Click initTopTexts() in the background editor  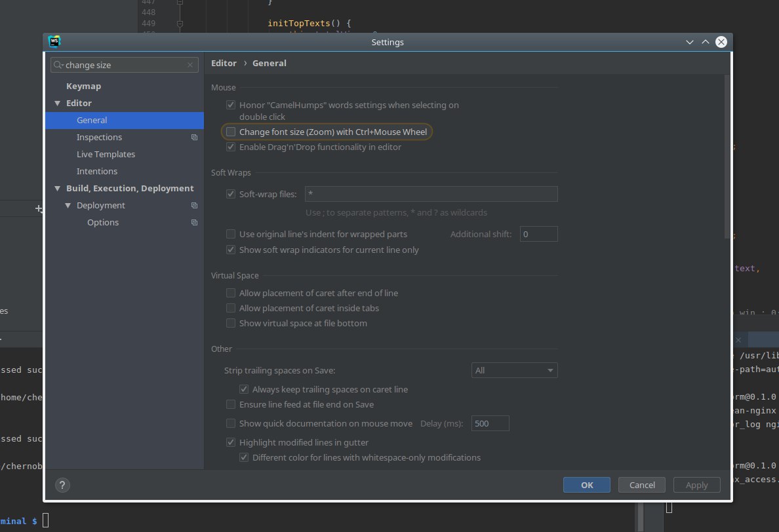click(x=304, y=24)
